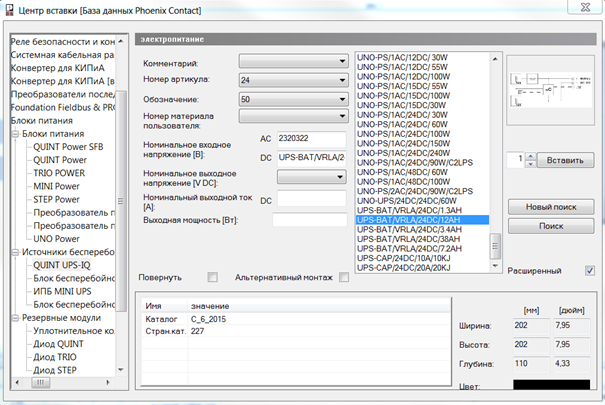Select QUINT Power SFB in tree
Viewport: 605px width, 405px height.
[68, 147]
